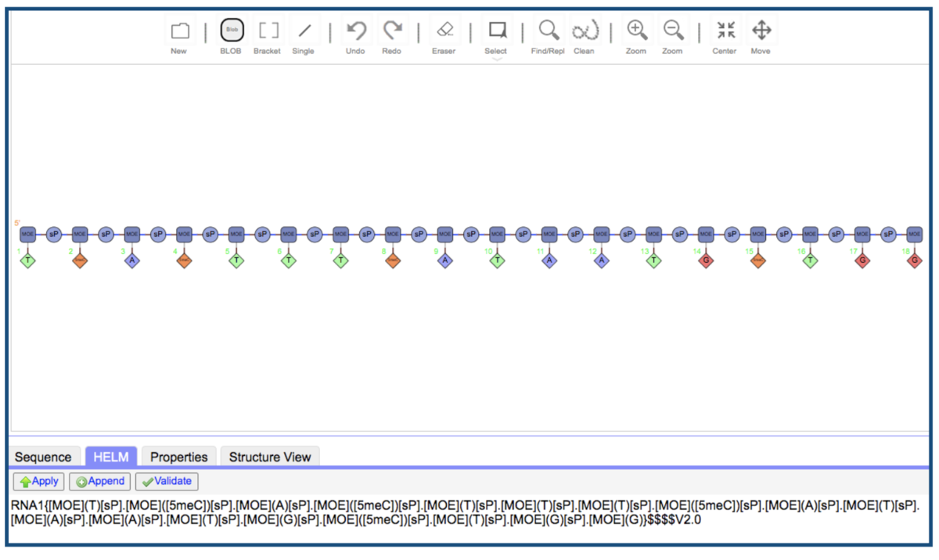Select the A base at position 9

click(x=444, y=261)
